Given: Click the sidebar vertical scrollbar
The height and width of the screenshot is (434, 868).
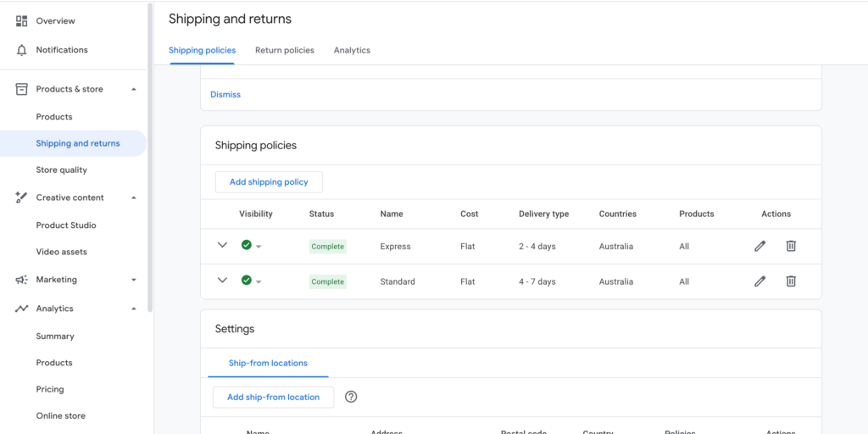Looking at the screenshot, I should pyautogui.click(x=150, y=158).
